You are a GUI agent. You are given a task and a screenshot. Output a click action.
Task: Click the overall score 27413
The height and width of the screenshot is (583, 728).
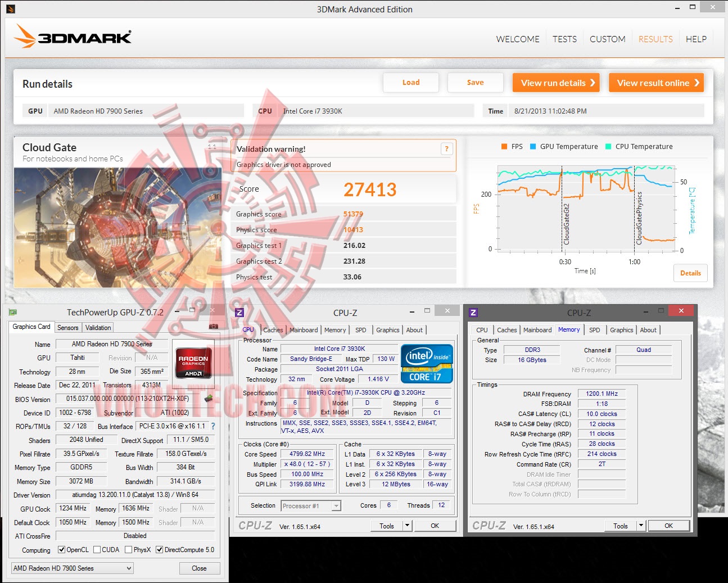click(x=370, y=189)
